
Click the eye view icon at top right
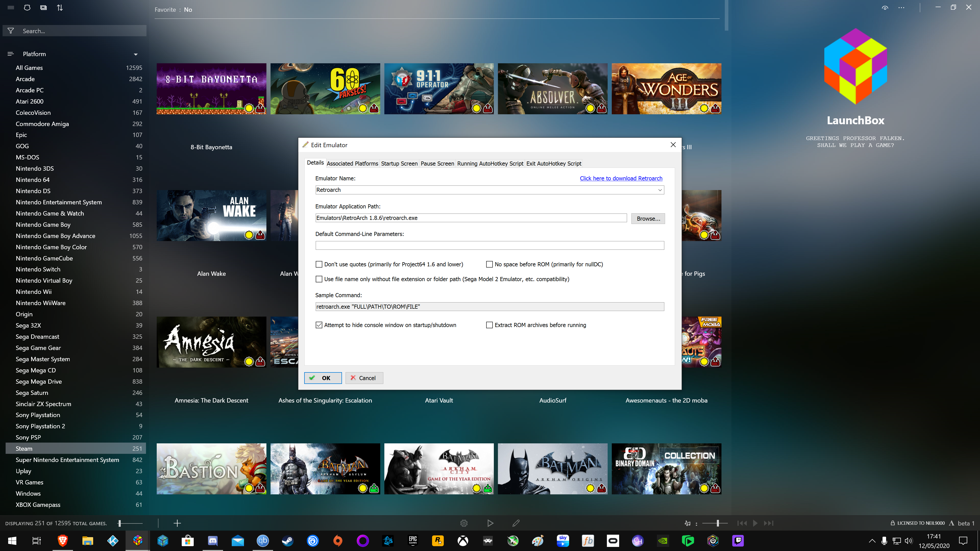pos(885,8)
